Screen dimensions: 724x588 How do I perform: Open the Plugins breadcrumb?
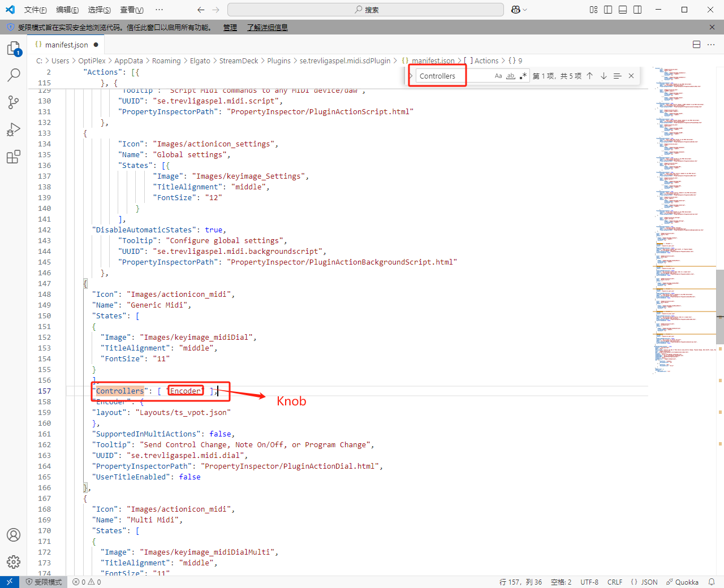tap(279, 60)
